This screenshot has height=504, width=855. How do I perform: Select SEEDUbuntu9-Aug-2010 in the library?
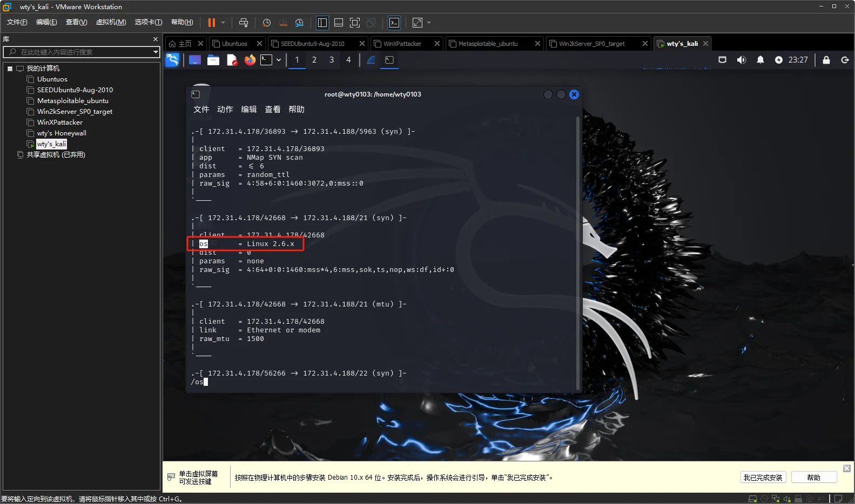click(75, 90)
